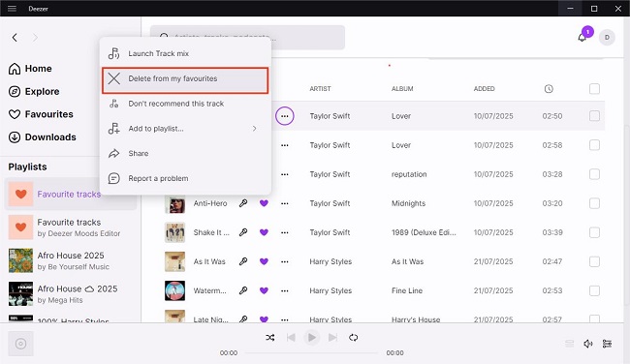Viewport: 630px width, 364px height.
Task: Open the Explore page
Action: [34, 92]
